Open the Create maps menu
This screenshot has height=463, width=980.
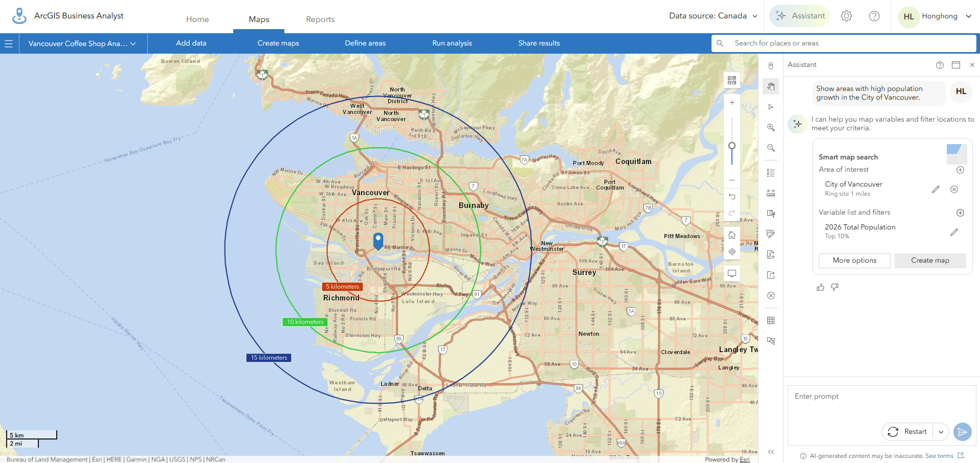(278, 43)
